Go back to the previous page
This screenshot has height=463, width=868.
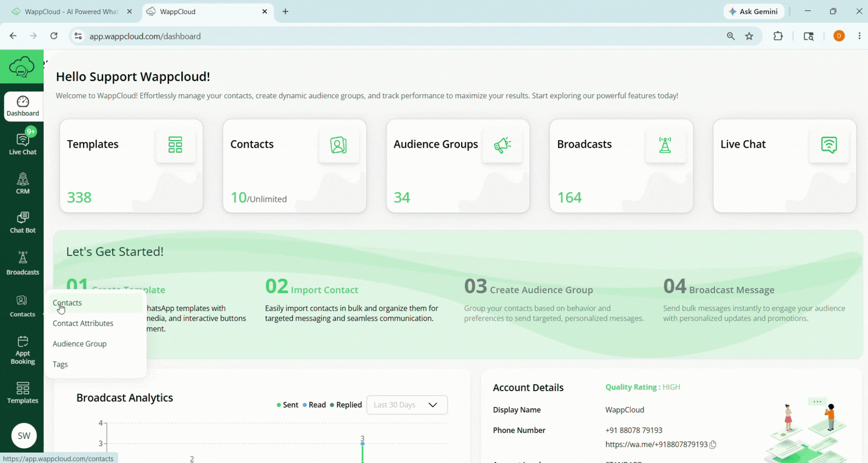click(x=13, y=36)
